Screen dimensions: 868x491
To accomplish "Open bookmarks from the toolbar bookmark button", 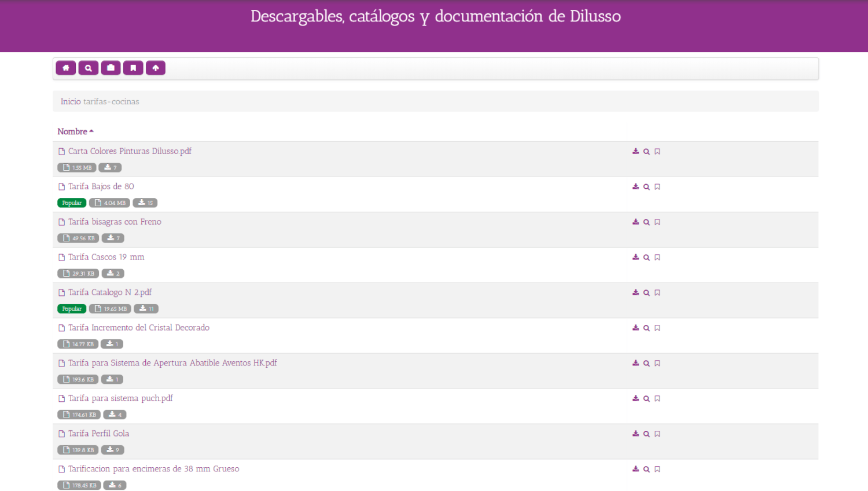I will tap(133, 68).
